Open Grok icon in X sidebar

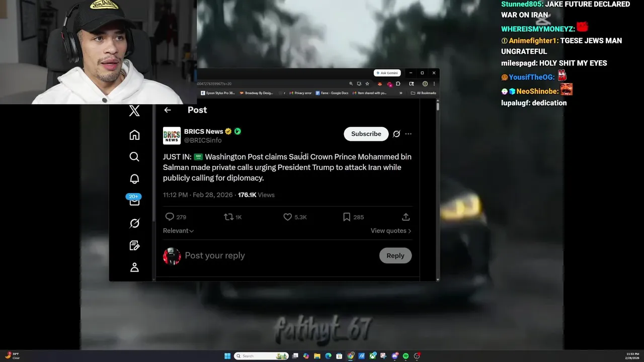134,223
